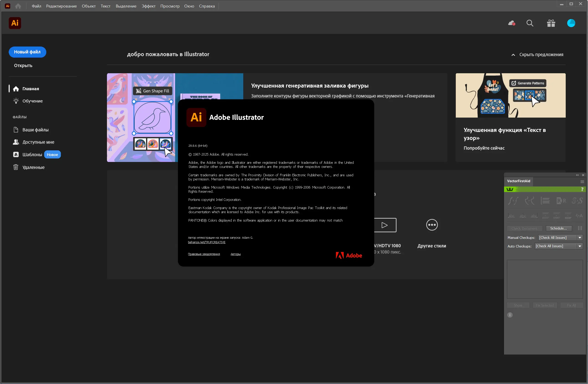Open the search magnifier in header
The height and width of the screenshot is (384, 588).
pos(530,23)
